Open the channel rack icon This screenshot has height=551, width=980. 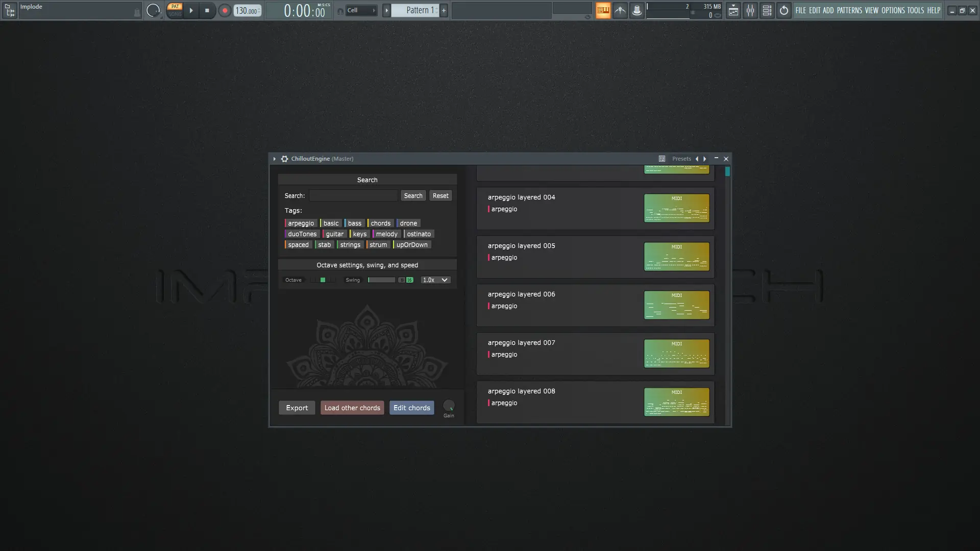767,10
